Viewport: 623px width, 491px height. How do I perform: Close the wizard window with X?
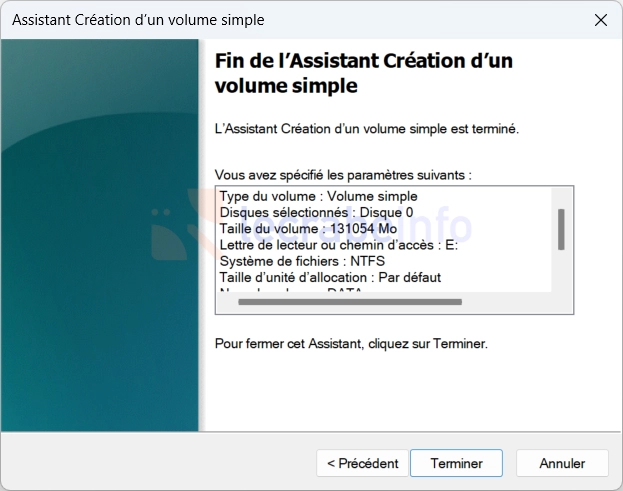tap(600, 20)
